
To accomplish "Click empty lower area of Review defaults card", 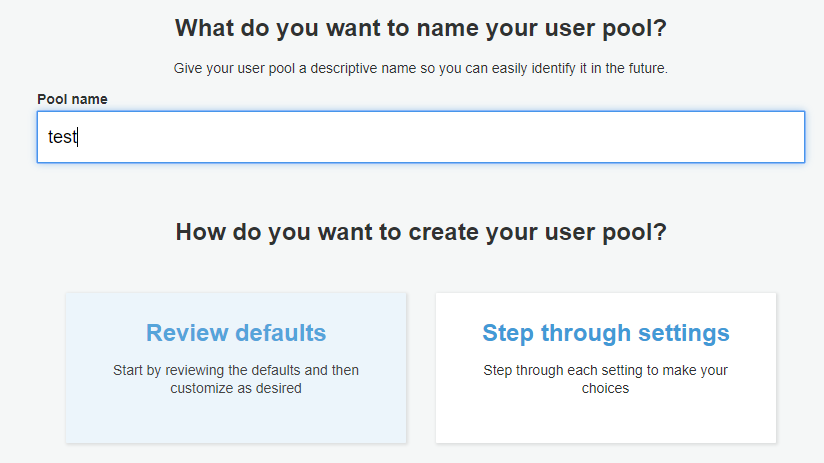I will point(236,420).
